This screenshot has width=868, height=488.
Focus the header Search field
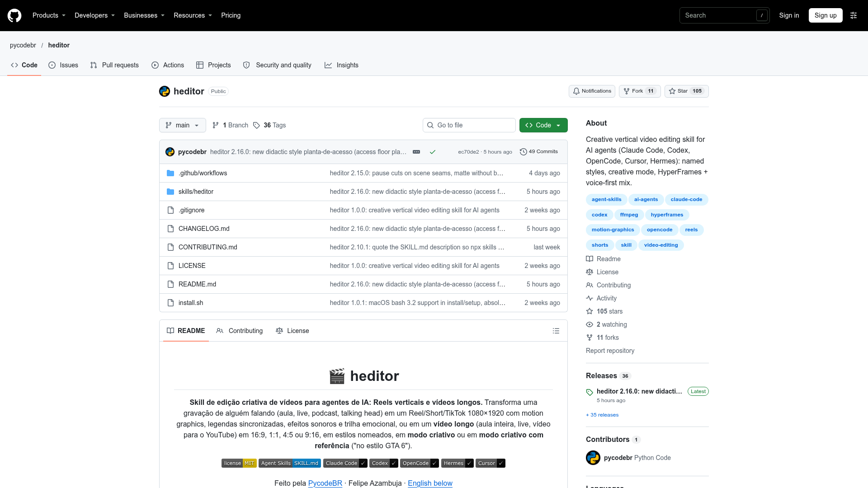point(724,15)
